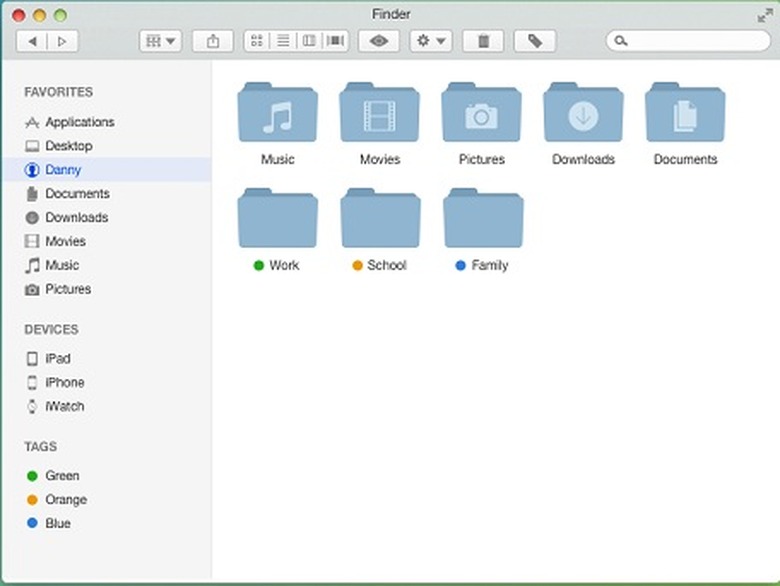This screenshot has height=586, width=780.
Task: Click the trash delete button
Action: point(483,41)
